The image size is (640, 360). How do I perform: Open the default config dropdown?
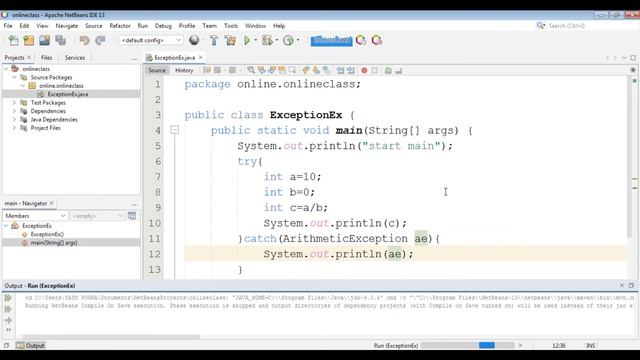pos(151,40)
